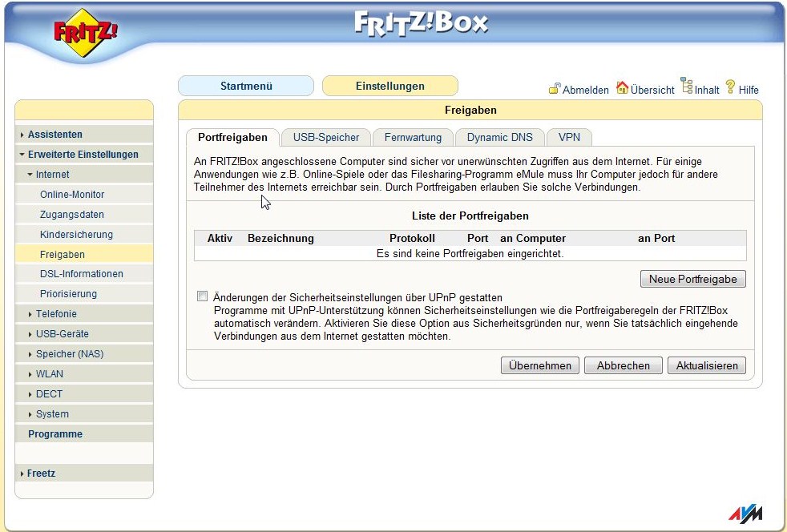787x532 pixels.
Task: Click the Aktualisieren button
Action: point(707,365)
